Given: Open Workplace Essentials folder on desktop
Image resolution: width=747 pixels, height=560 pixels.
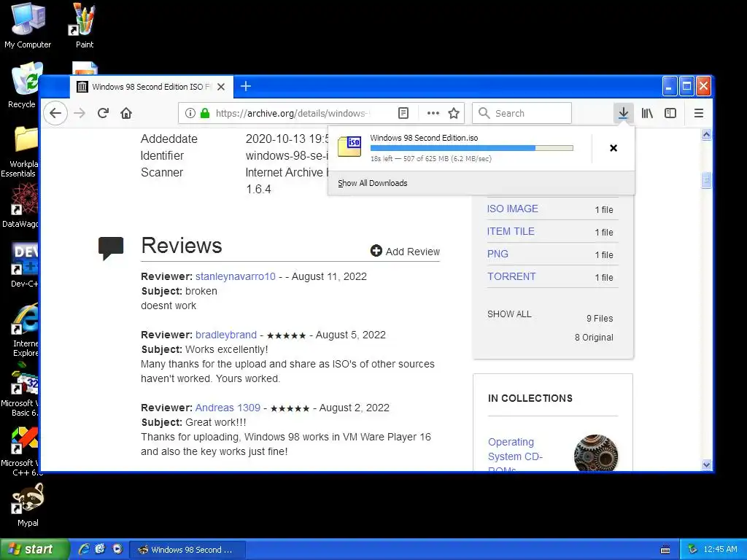Looking at the screenshot, I should click(20, 152).
